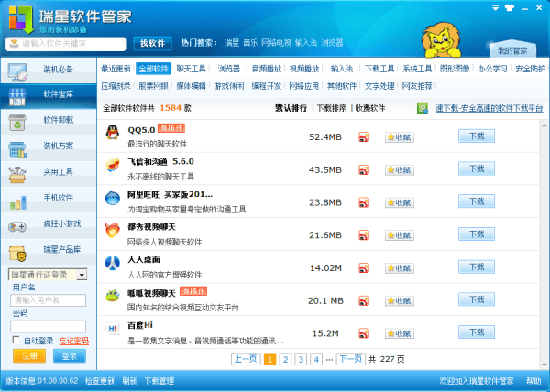
Task: Add 飞信和沟通 to 收藏
Action: click(x=400, y=170)
